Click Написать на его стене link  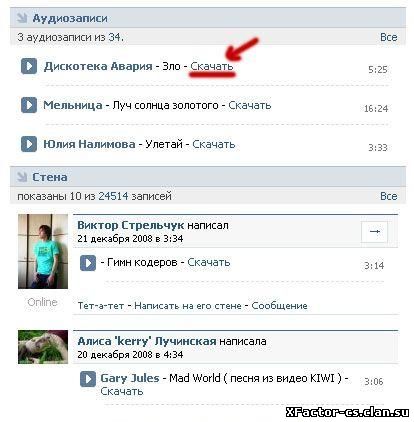pyautogui.click(x=188, y=306)
